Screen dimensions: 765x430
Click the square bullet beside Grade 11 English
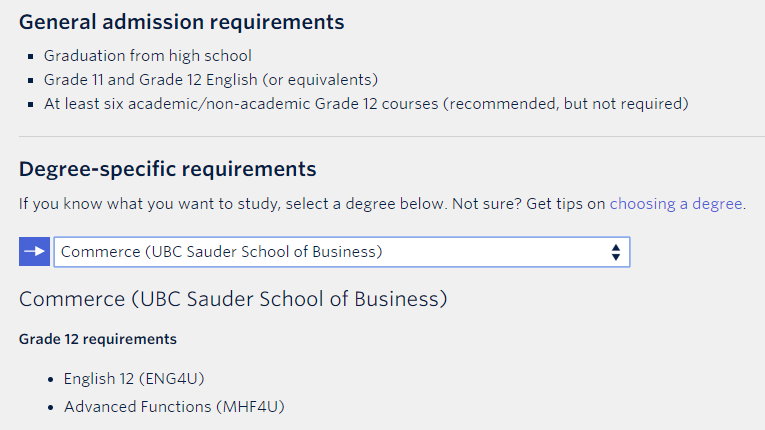(x=32, y=80)
